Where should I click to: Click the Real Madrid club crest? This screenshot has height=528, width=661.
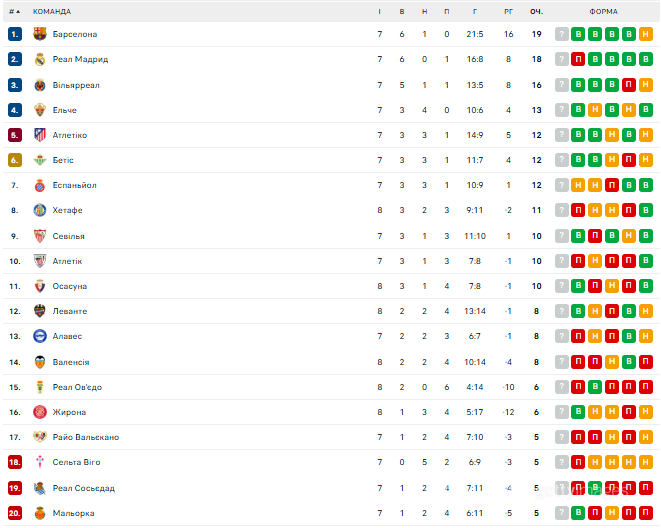pos(40,59)
